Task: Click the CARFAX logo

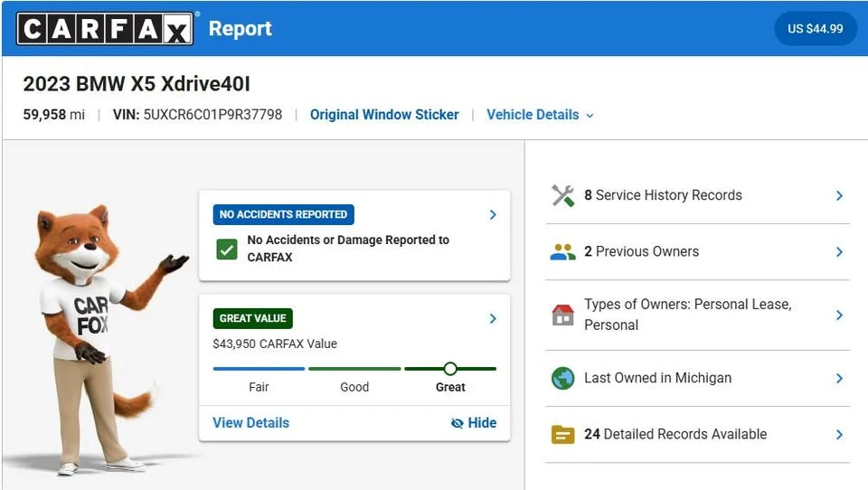Action: [x=105, y=28]
